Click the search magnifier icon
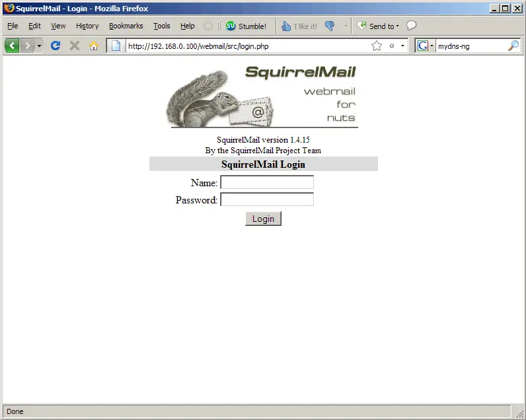 [513, 46]
